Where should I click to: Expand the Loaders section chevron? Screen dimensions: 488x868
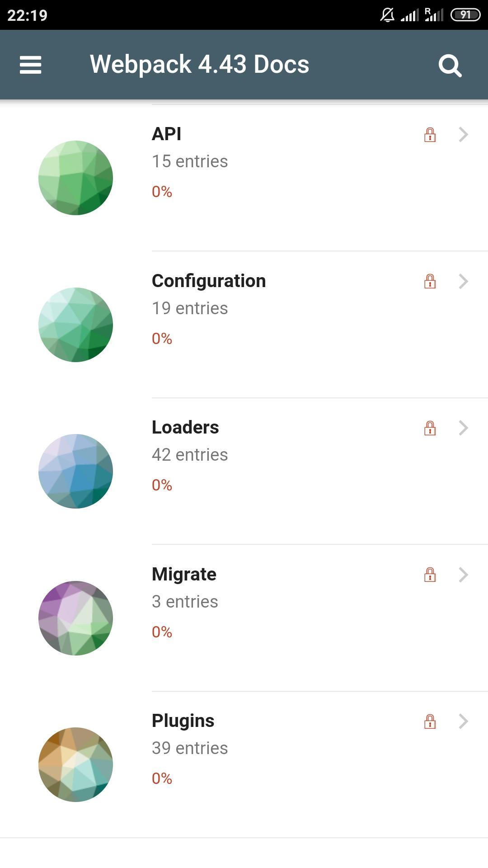[463, 428]
